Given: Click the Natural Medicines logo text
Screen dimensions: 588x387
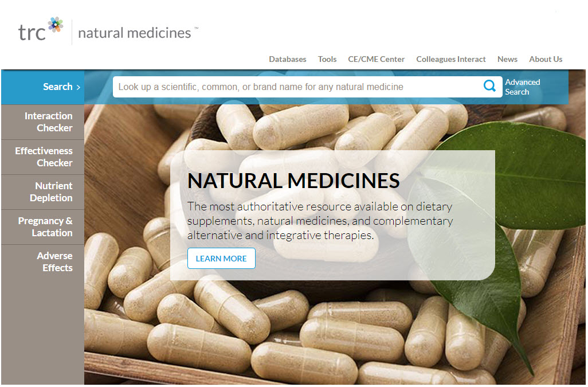Looking at the screenshot, I should (135, 33).
